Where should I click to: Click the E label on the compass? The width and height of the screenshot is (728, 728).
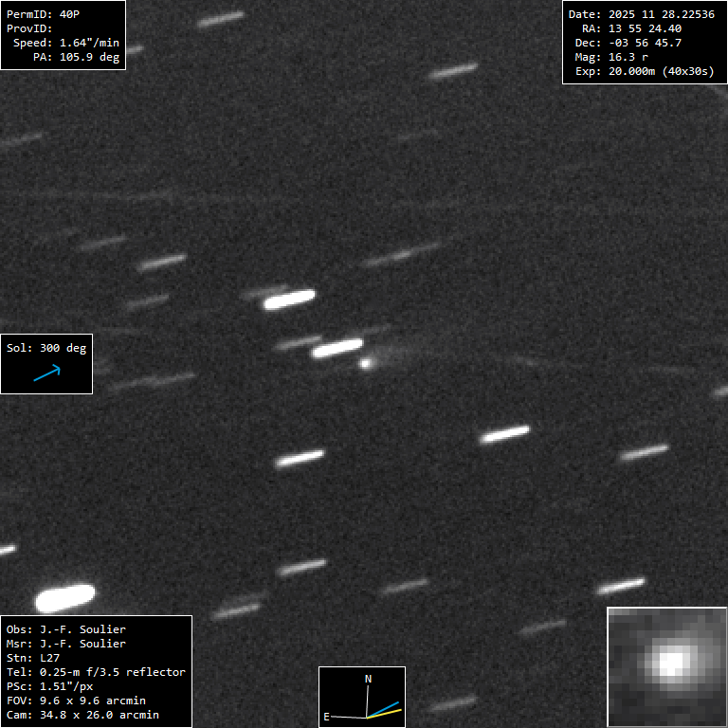326,717
